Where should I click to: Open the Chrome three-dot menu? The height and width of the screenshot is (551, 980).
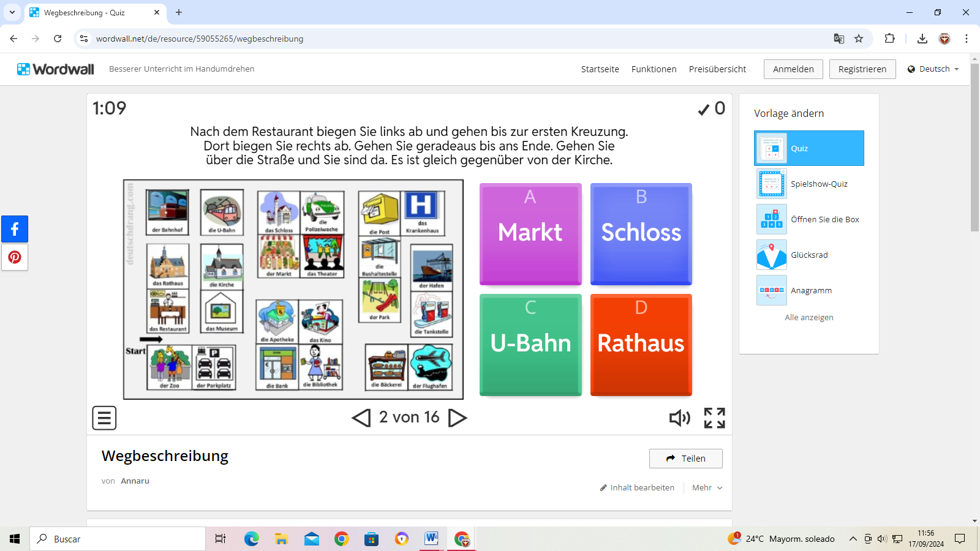(967, 39)
